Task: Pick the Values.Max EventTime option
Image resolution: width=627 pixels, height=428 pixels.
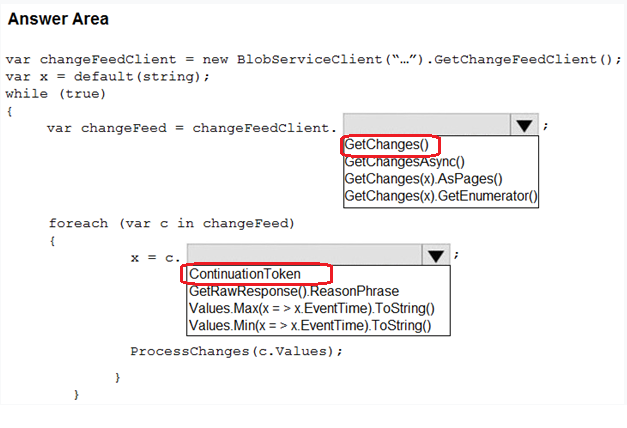Action: 312,308
